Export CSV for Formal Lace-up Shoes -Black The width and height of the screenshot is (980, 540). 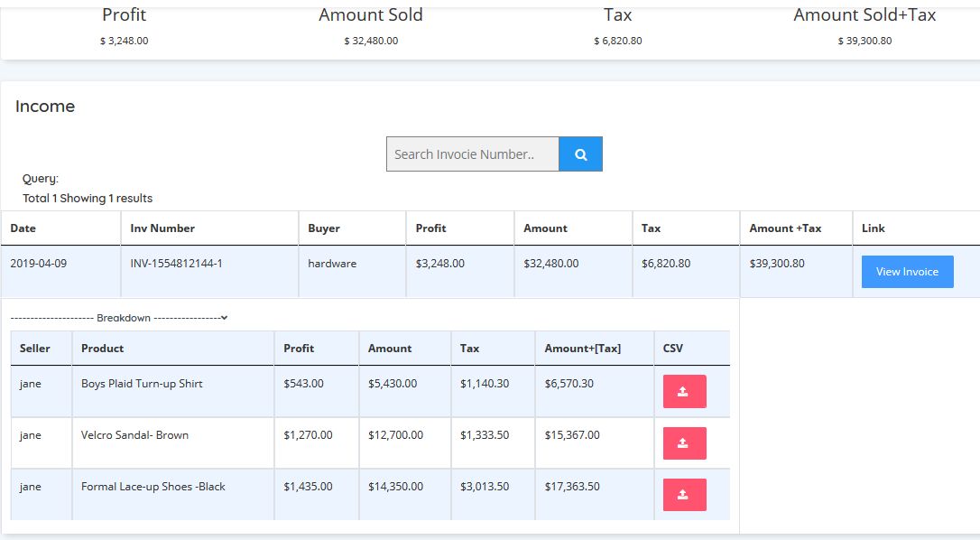684,495
